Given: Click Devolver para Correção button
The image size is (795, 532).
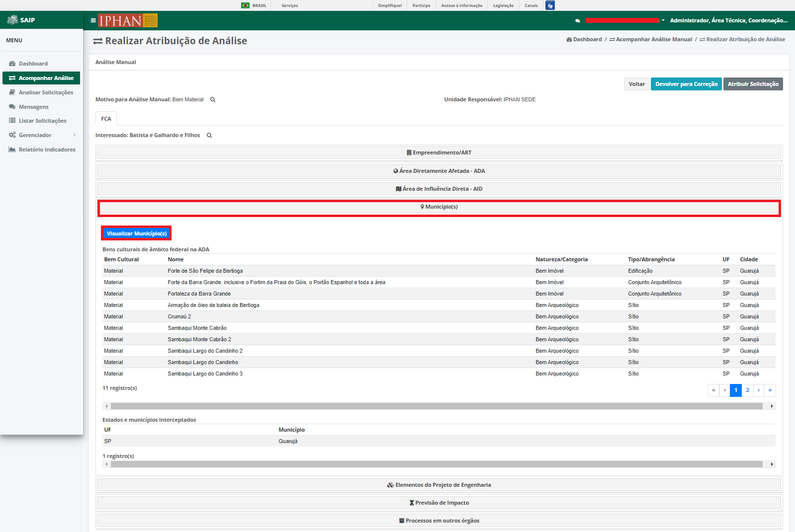Looking at the screenshot, I should [686, 84].
